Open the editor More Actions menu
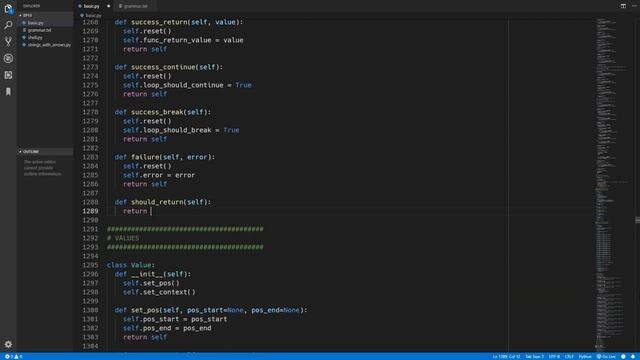The image size is (640, 360). click(x=634, y=6)
